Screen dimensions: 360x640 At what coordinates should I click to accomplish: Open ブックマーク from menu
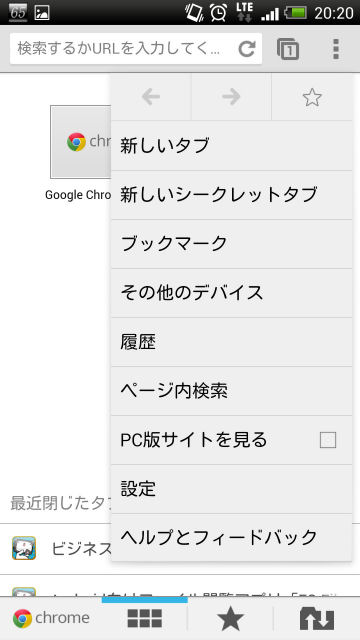(231, 244)
